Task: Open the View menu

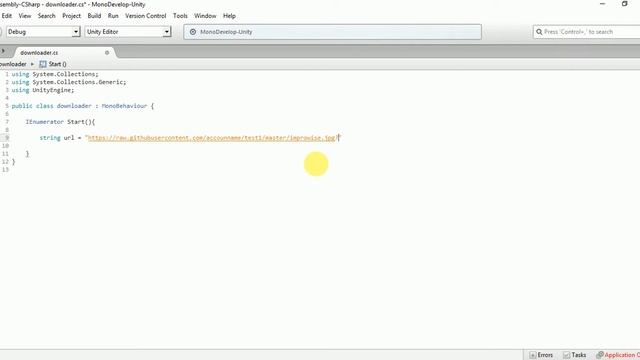Action: [24, 16]
